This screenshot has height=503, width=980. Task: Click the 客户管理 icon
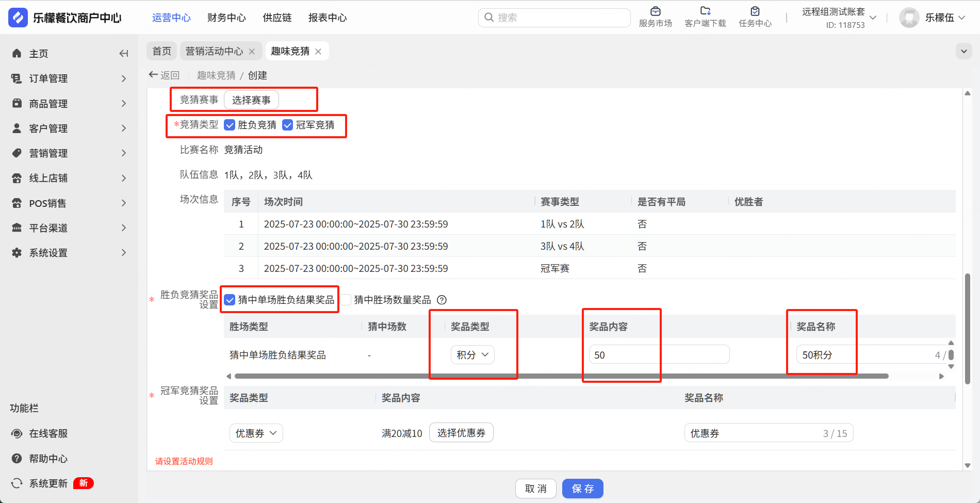tap(17, 128)
